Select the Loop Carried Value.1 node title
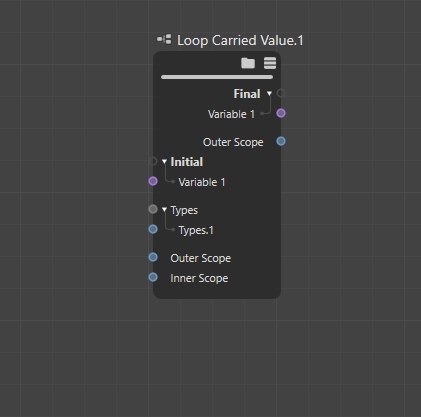This screenshot has height=417, width=421. (240, 41)
